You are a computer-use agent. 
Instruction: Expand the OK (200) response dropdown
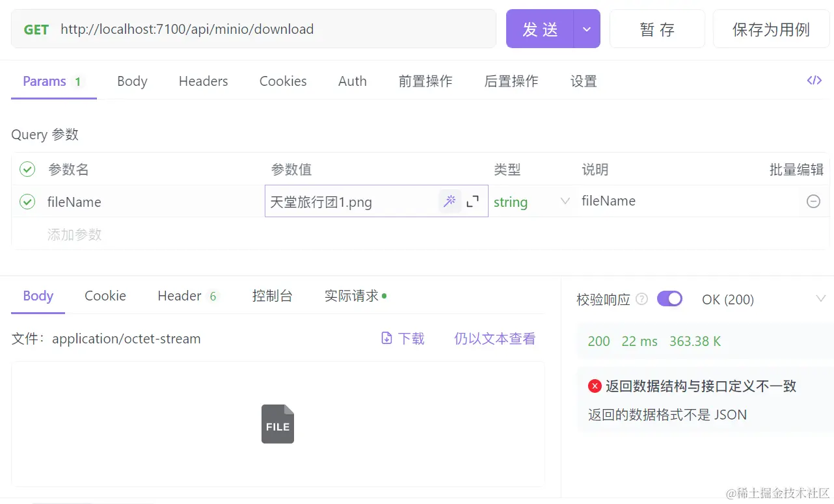coord(820,298)
